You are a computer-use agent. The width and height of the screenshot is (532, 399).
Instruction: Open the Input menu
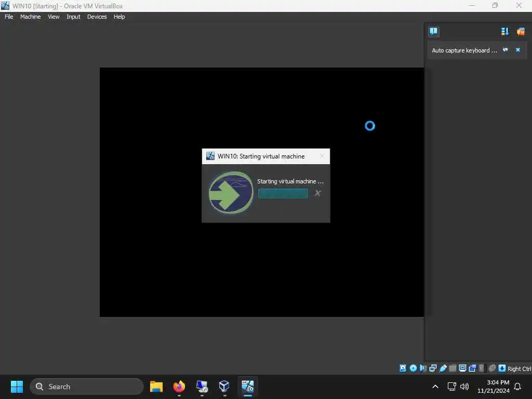coord(73,17)
